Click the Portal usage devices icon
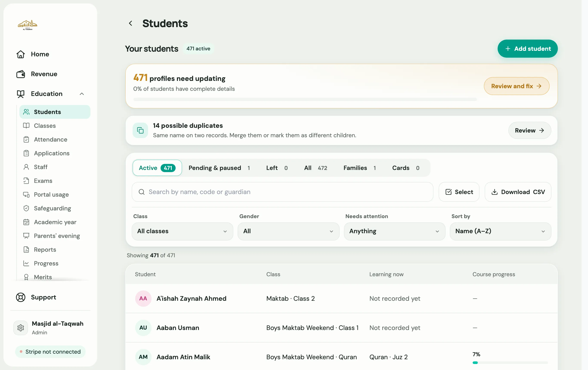 point(26,194)
